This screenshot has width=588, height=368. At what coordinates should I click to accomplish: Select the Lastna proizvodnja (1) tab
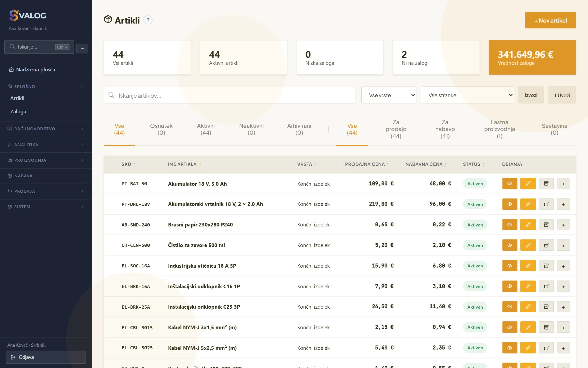tap(499, 129)
